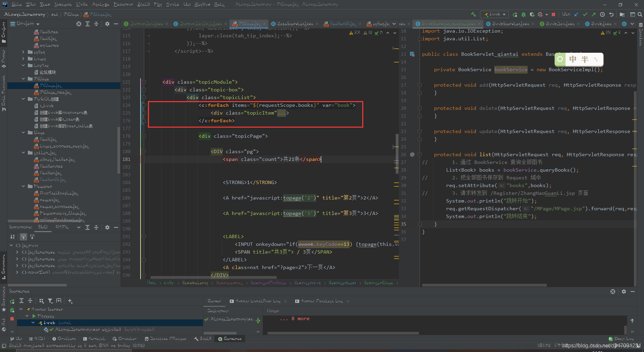Image resolution: width=644 pixels, height=352 pixels.
Task: Open the Problems tool window button
Action: point(64,339)
